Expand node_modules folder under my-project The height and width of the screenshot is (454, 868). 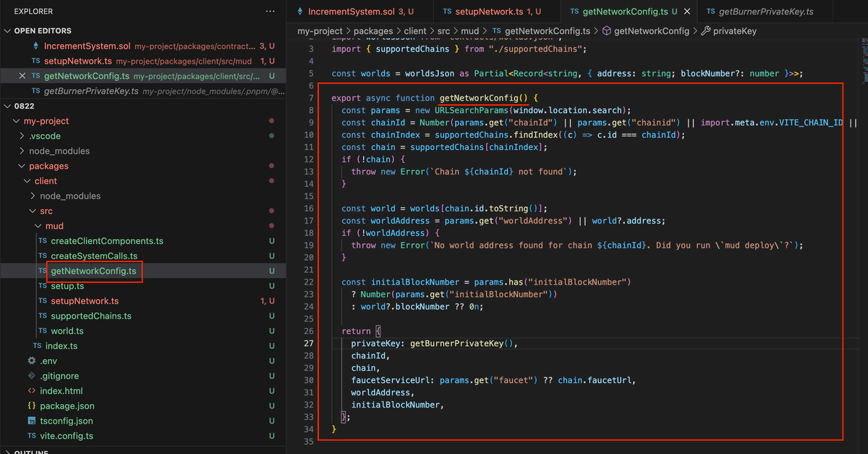[23, 151]
